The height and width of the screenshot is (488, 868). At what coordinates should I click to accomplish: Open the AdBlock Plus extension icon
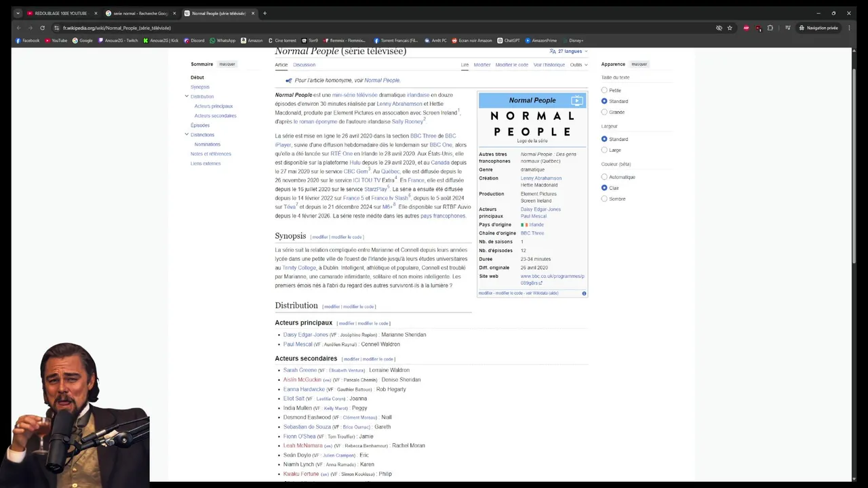tap(747, 28)
